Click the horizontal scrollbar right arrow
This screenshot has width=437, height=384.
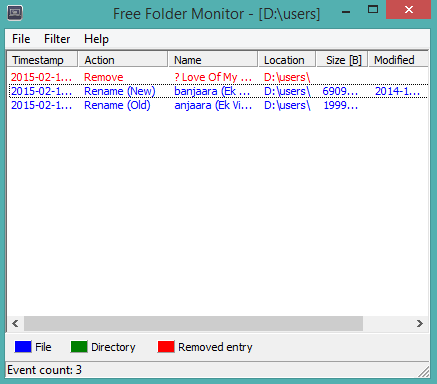[x=420, y=324]
